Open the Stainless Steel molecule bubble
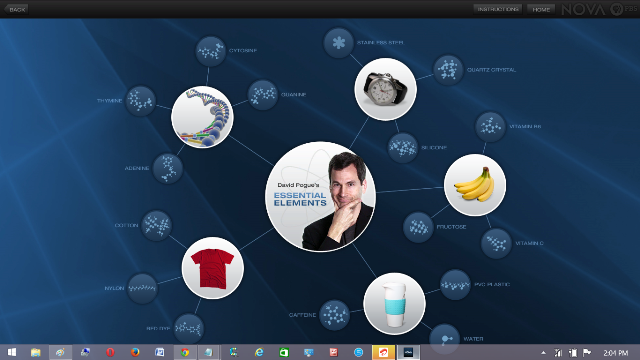This screenshot has width=640, height=360. point(338,42)
